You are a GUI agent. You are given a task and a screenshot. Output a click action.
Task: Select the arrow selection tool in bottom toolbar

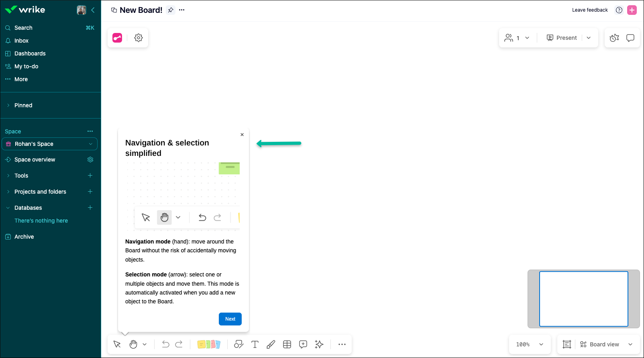(x=117, y=344)
